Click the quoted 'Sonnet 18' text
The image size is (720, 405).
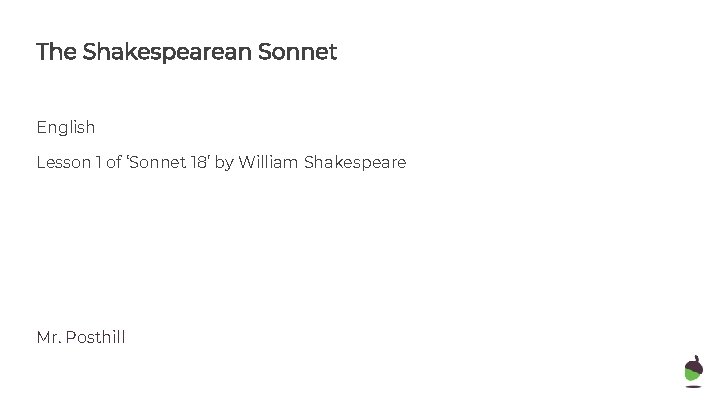167,162
